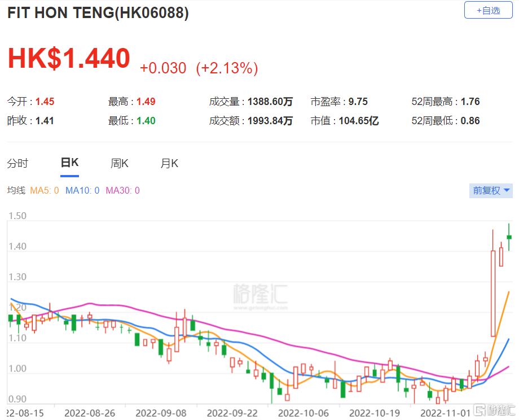Click the latest green candlestick near 1.45

coord(509,237)
